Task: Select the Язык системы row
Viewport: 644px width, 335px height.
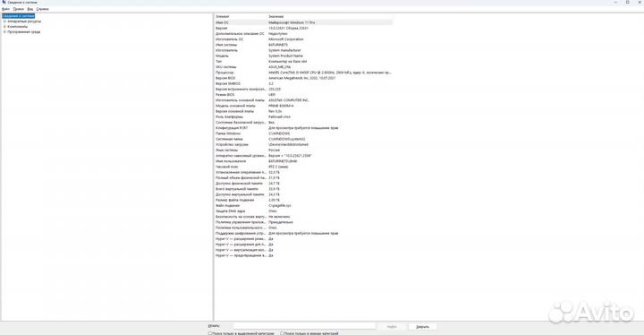Action: tap(303, 150)
